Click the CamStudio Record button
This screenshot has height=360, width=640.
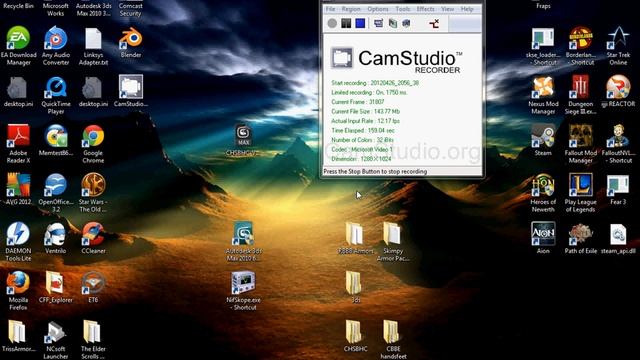(x=332, y=23)
